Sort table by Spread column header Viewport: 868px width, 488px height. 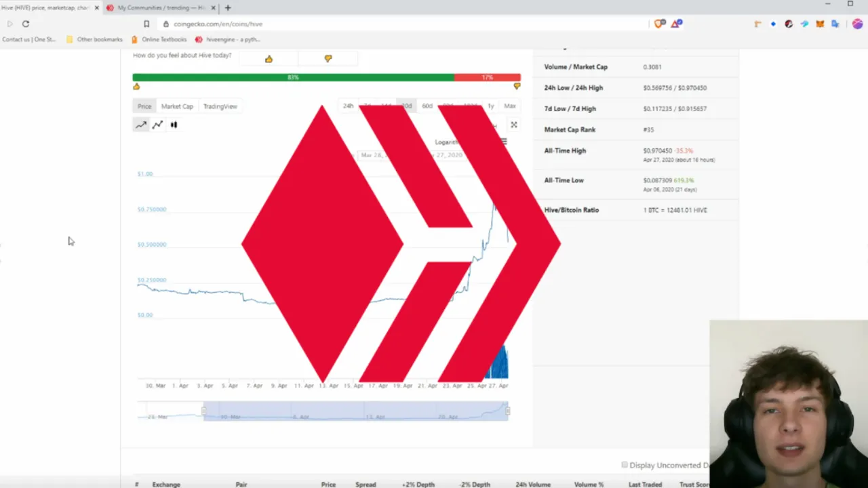coord(366,485)
